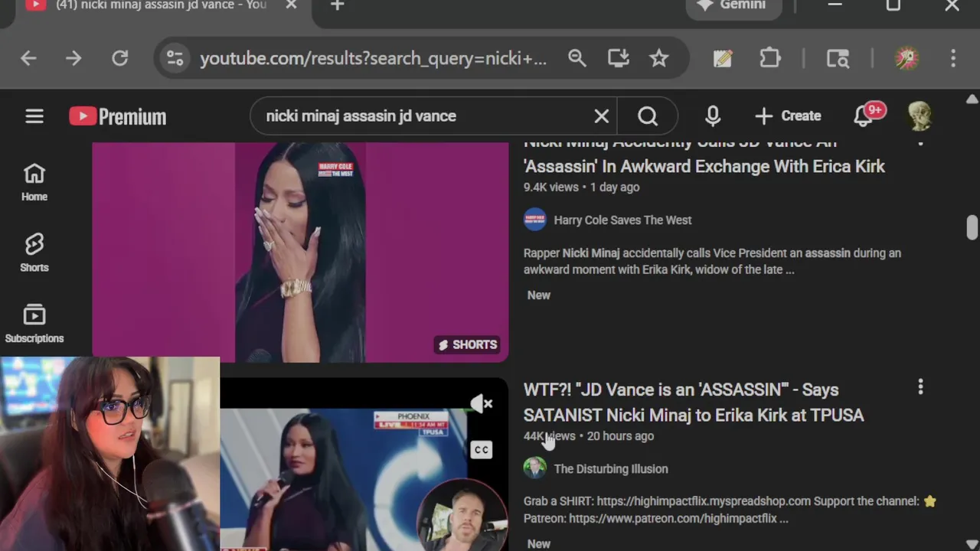Click the zoom magnifier icon in address bar
The height and width of the screenshot is (551, 980).
577,58
